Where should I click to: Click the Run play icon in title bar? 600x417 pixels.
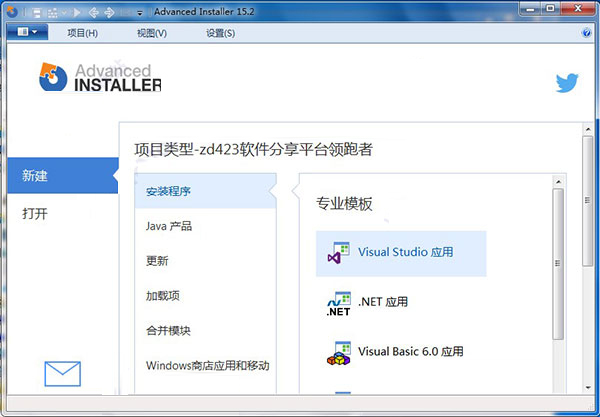(x=77, y=13)
